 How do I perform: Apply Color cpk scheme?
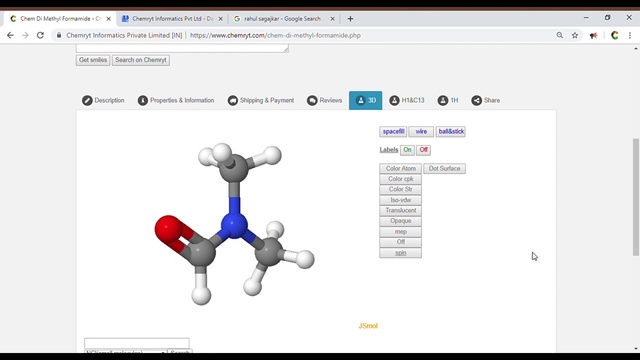click(400, 179)
